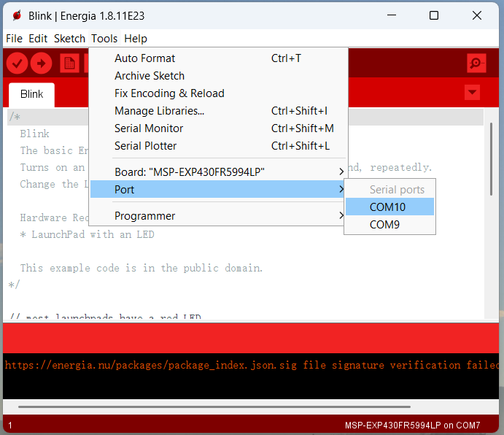Maximize the Energia window
This screenshot has width=504, height=435.
coord(434,15)
